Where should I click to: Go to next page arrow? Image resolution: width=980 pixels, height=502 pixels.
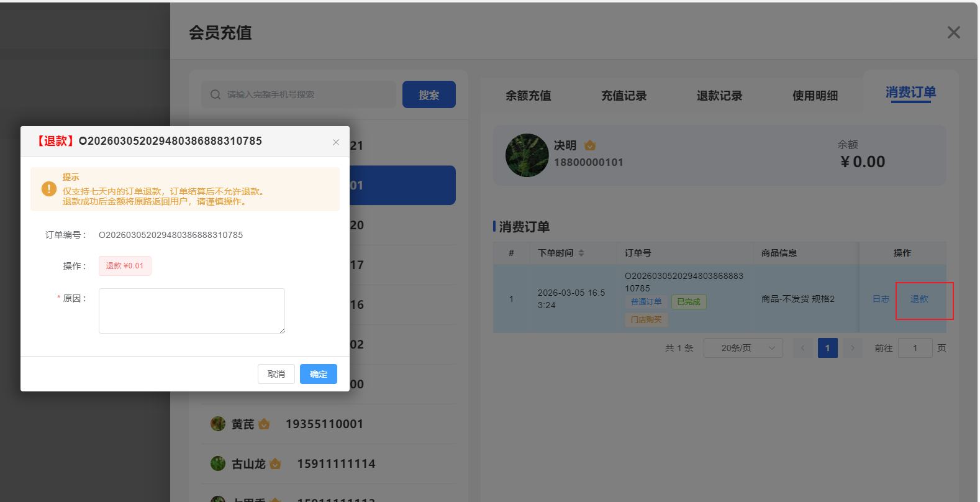[853, 348]
